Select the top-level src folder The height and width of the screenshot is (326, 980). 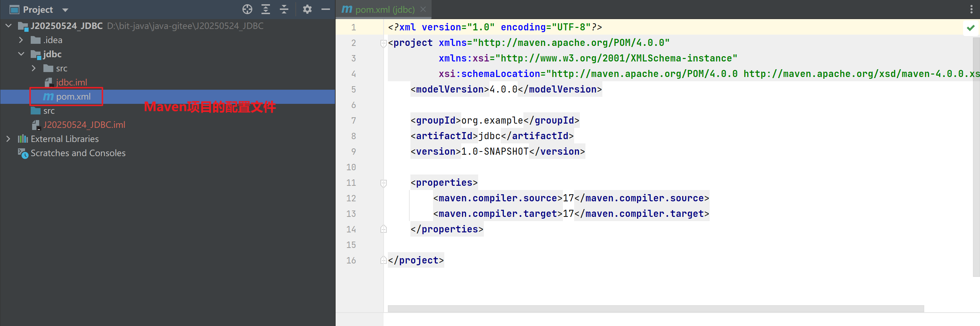coord(49,111)
